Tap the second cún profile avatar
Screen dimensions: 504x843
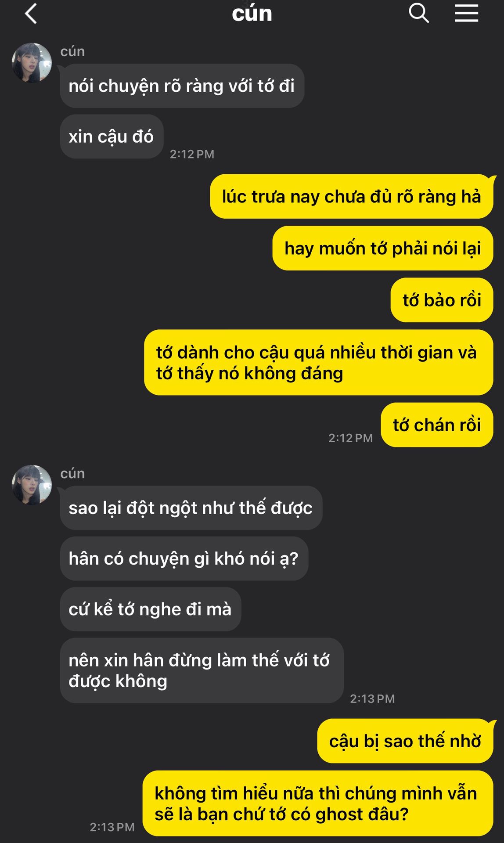pos(32,485)
